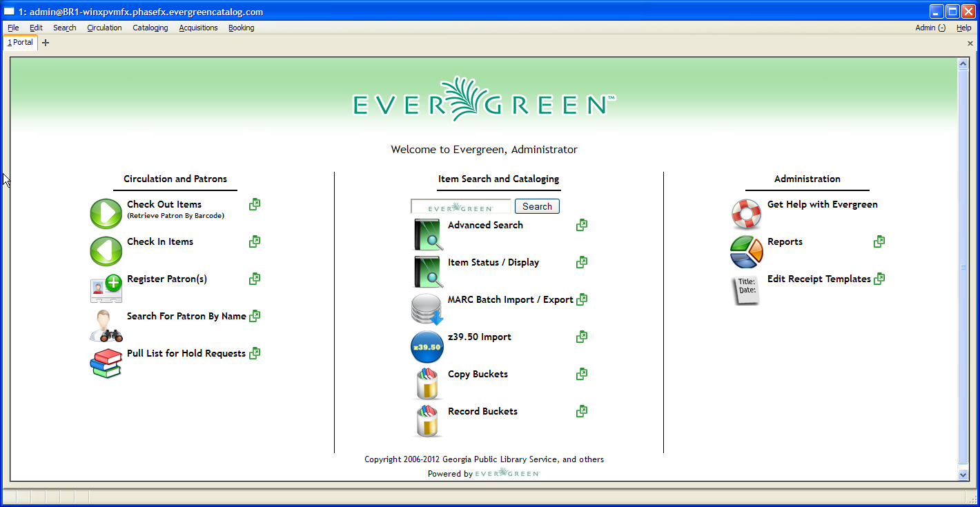
Task: Click the Edit Receipt Templates link
Action: (819, 279)
